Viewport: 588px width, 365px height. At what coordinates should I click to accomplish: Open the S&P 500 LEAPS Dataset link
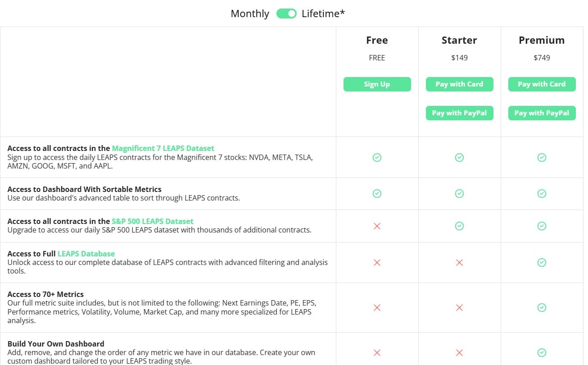point(153,221)
